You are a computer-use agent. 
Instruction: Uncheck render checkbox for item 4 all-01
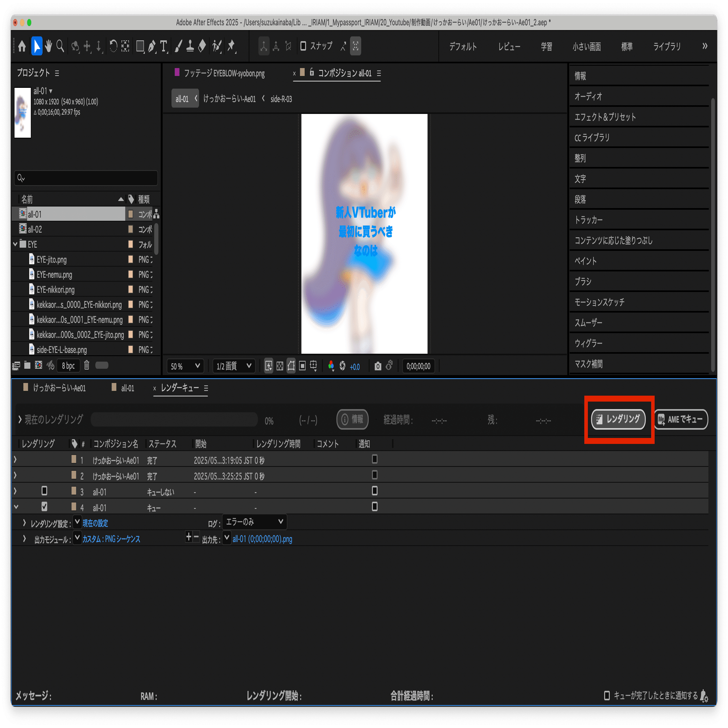point(44,506)
